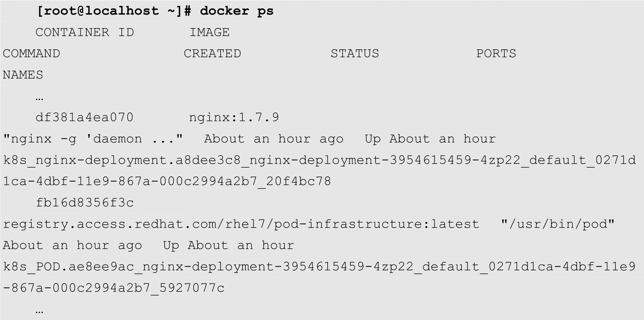Screen dimensions: 644x320
Task: Click the docker ps command text
Action: coord(236,11)
